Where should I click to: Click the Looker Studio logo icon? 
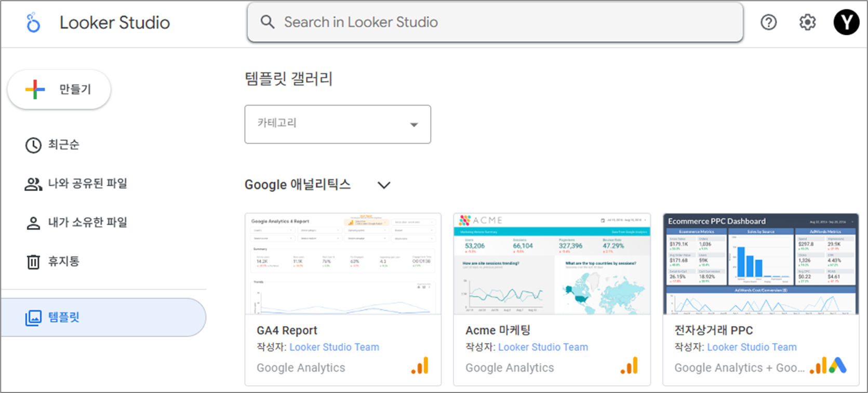pos(33,23)
